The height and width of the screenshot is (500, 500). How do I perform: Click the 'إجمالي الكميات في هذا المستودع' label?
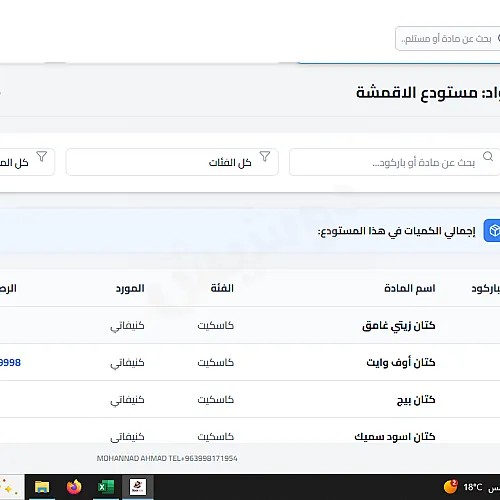point(396,231)
